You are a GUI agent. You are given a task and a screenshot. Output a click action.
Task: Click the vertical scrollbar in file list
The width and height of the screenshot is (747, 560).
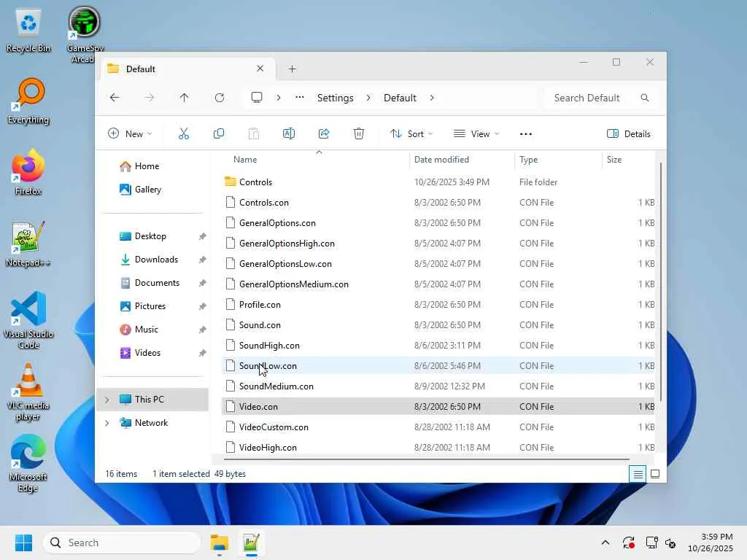(x=661, y=282)
